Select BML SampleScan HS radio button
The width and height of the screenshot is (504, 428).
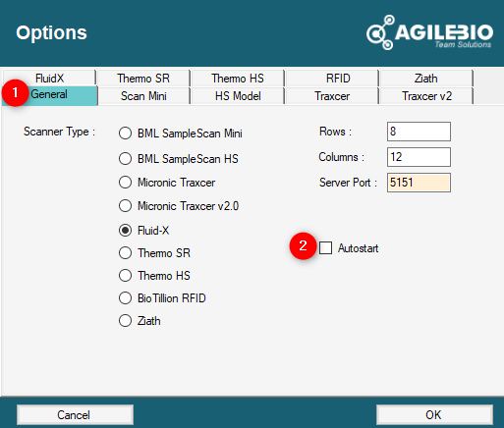(125, 159)
